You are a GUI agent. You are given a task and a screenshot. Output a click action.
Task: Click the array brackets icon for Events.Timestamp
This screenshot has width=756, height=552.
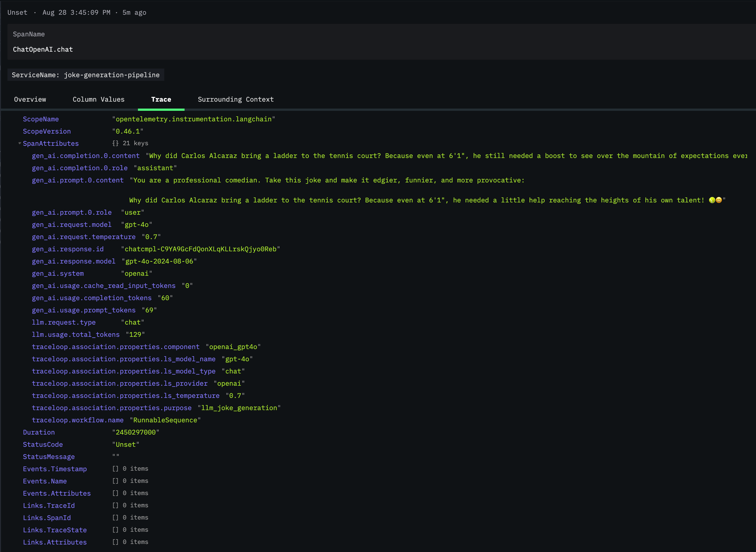[115, 469]
